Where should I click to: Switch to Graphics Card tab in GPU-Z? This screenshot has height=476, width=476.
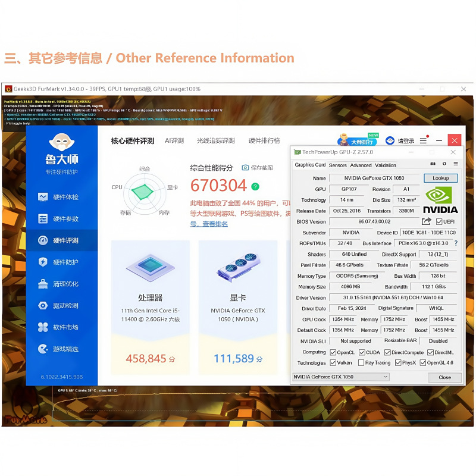[x=310, y=165]
